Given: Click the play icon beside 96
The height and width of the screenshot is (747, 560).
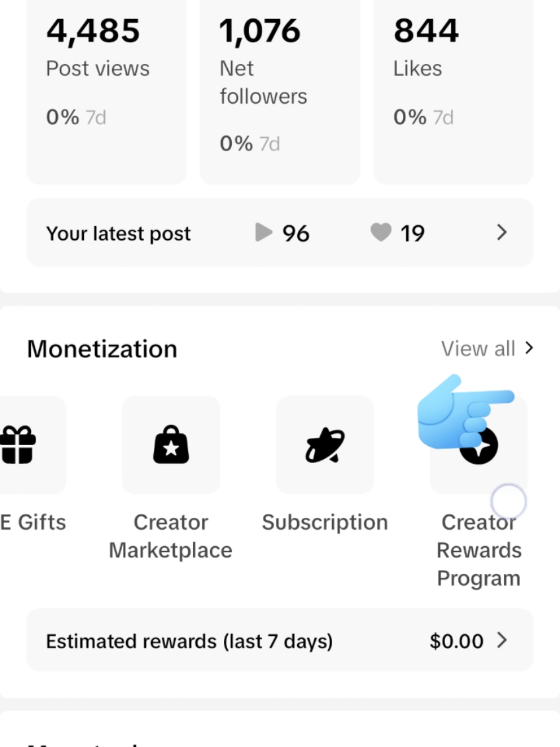Looking at the screenshot, I should (x=263, y=232).
